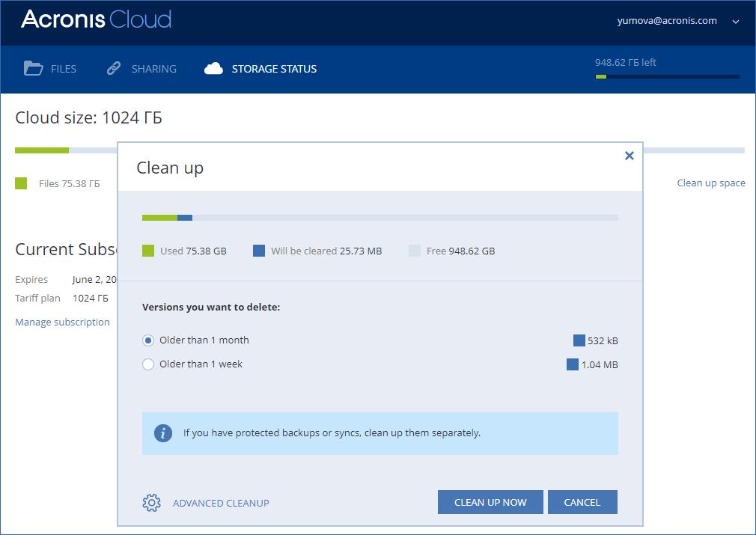Image resolution: width=756 pixels, height=535 pixels.
Task: Click the protected backups info message
Action: pyautogui.click(x=332, y=432)
